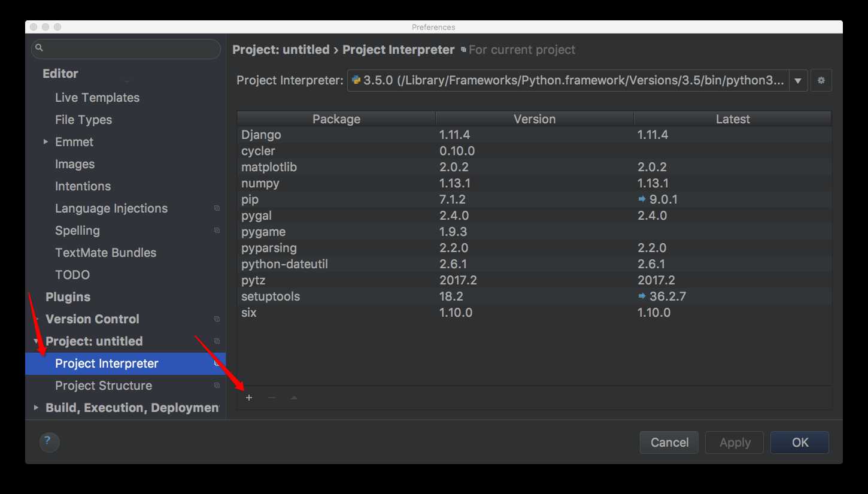Click pip latest version 9.0.1

(663, 199)
